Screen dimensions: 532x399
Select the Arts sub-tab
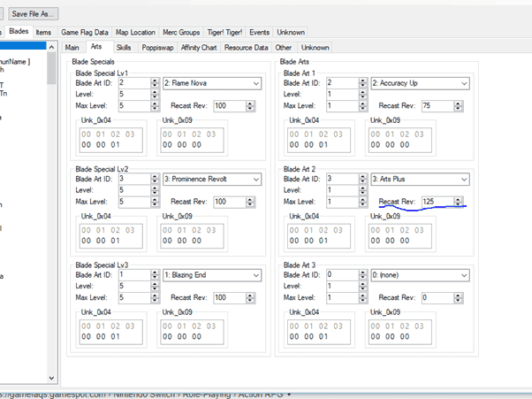tap(96, 47)
